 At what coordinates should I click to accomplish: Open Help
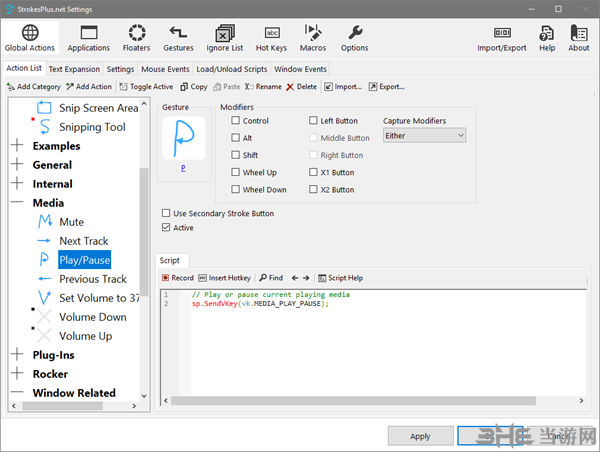pos(547,38)
